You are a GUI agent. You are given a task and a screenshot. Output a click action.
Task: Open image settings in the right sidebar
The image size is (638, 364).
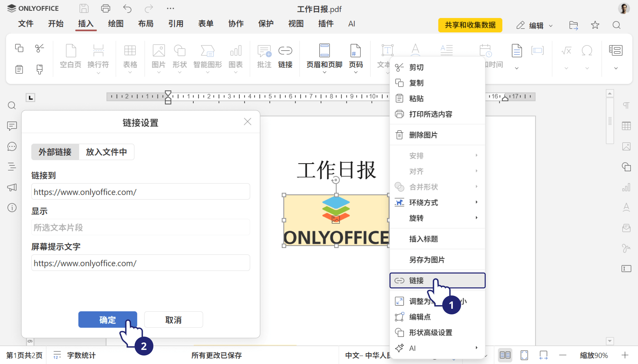tap(627, 146)
